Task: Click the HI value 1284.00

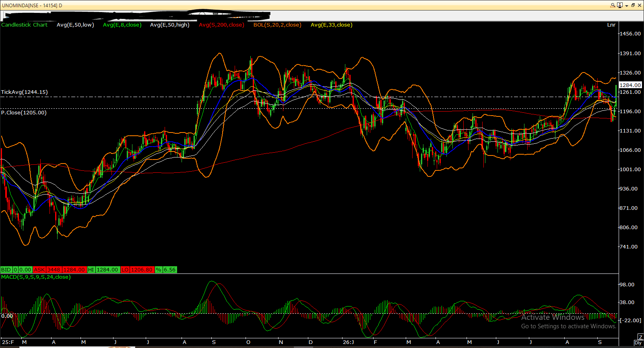Action: pyautogui.click(x=107, y=270)
